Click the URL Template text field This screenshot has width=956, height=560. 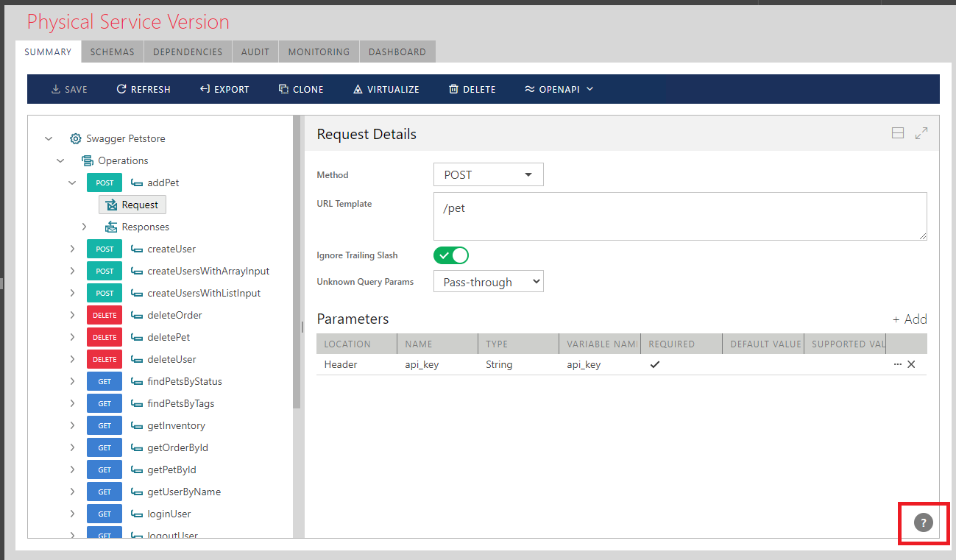pos(680,216)
